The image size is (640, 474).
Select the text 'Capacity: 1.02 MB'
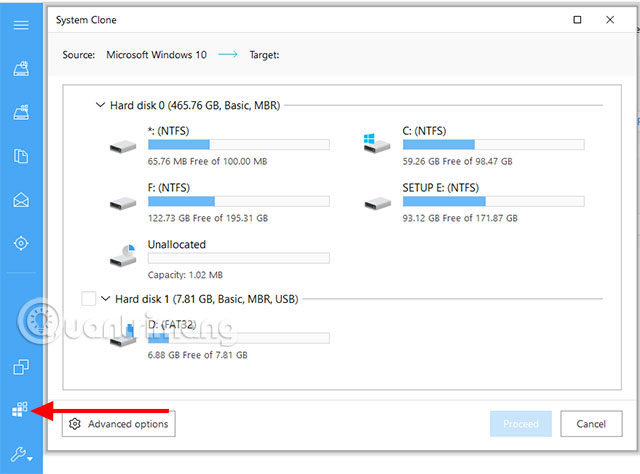(185, 275)
